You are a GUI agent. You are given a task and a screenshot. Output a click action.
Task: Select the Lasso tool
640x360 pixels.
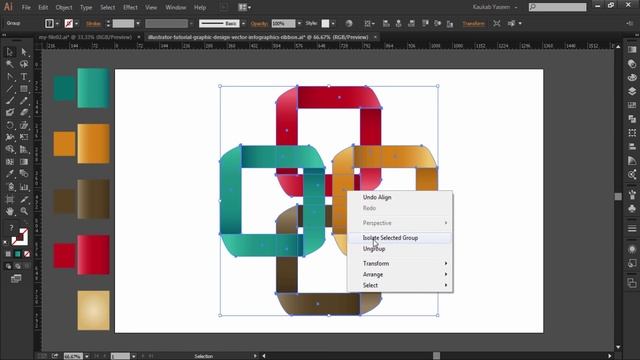(24, 64)
